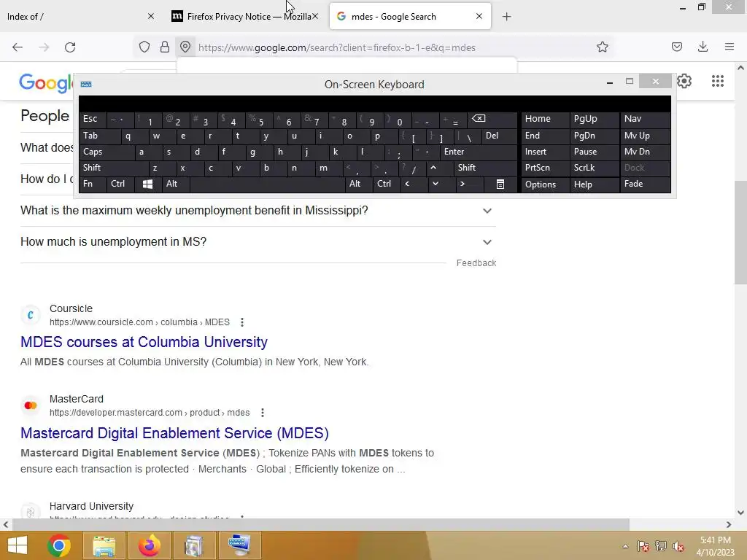This screenshot has width=747, height=560.
Task: Click the taskbar clock showing 5:41 PM
Action: pos(715,546)
